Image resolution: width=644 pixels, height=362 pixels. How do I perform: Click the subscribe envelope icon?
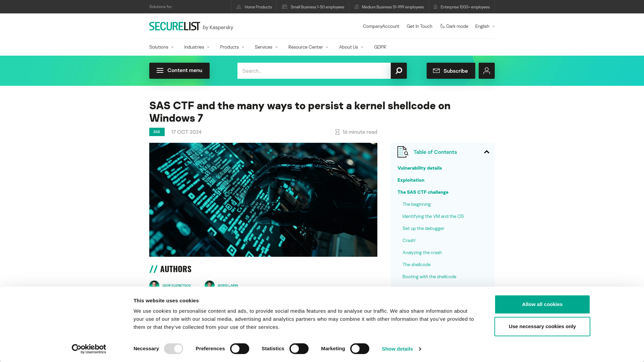point(436,71)
